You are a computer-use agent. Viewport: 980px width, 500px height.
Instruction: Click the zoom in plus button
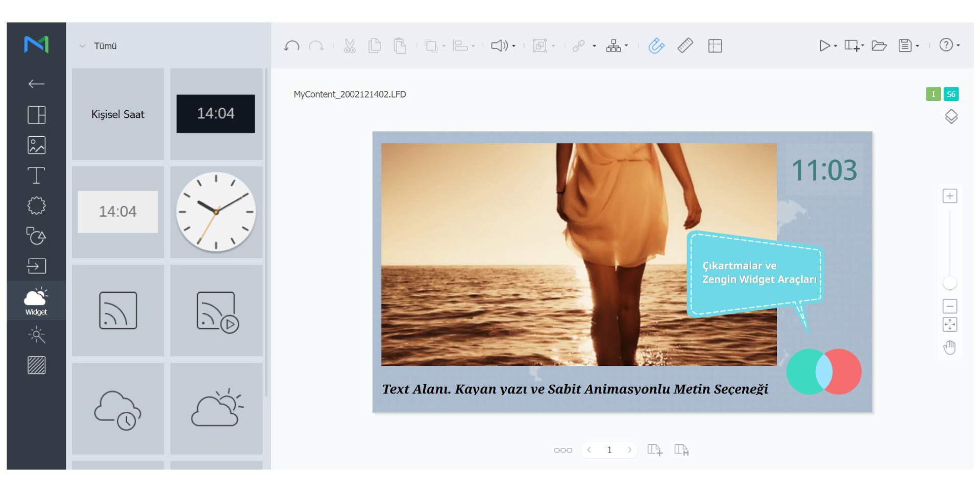pyautogui.click(x=949, y=196)
